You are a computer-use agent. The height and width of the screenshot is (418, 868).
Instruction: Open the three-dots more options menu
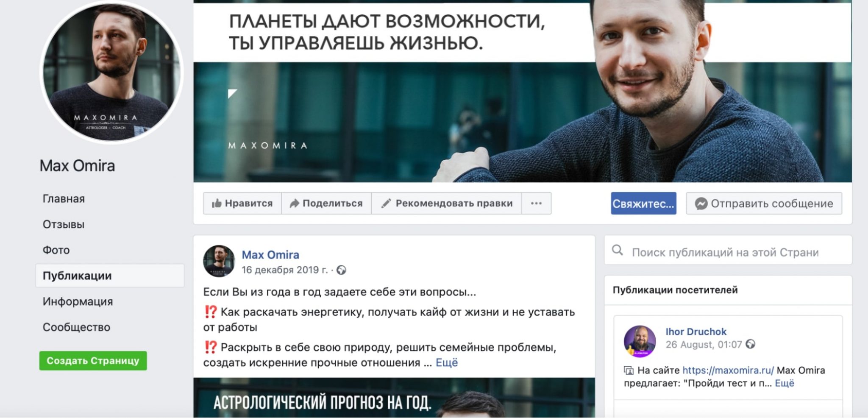(536, 203)
